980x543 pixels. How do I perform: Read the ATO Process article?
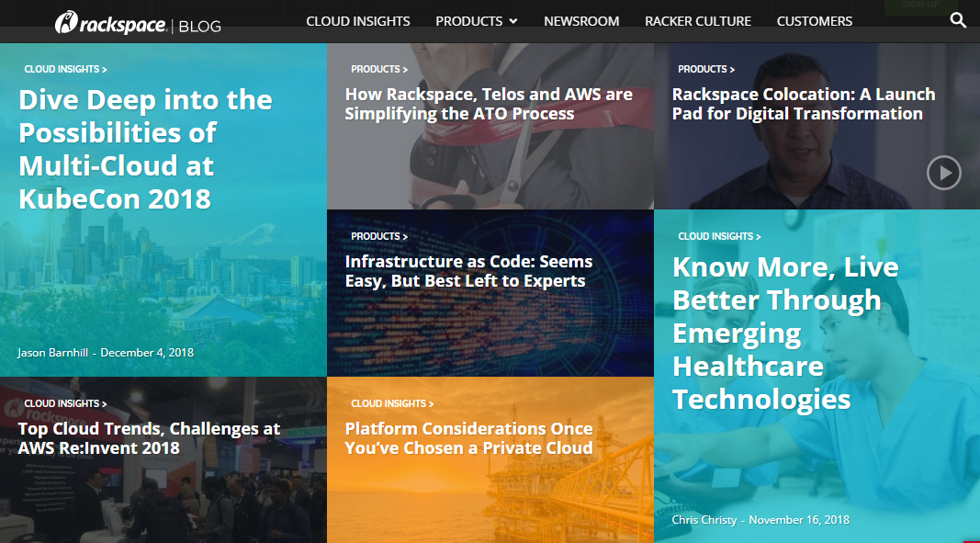tap(489, 104)
